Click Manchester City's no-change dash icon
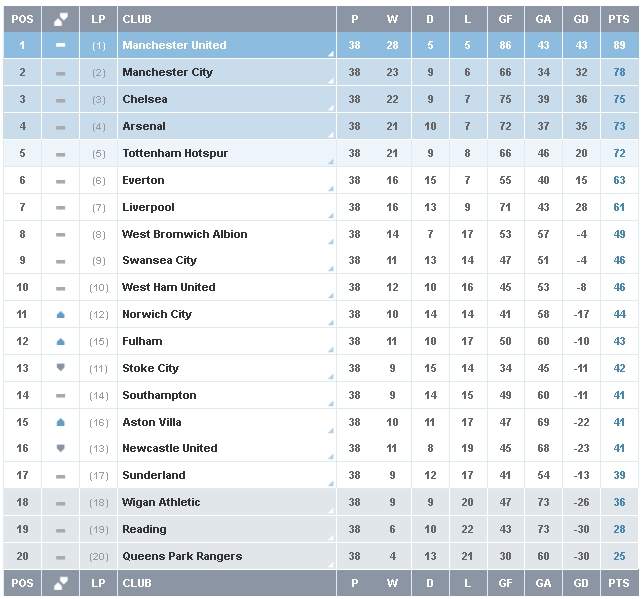 click(x=61, y=73)
